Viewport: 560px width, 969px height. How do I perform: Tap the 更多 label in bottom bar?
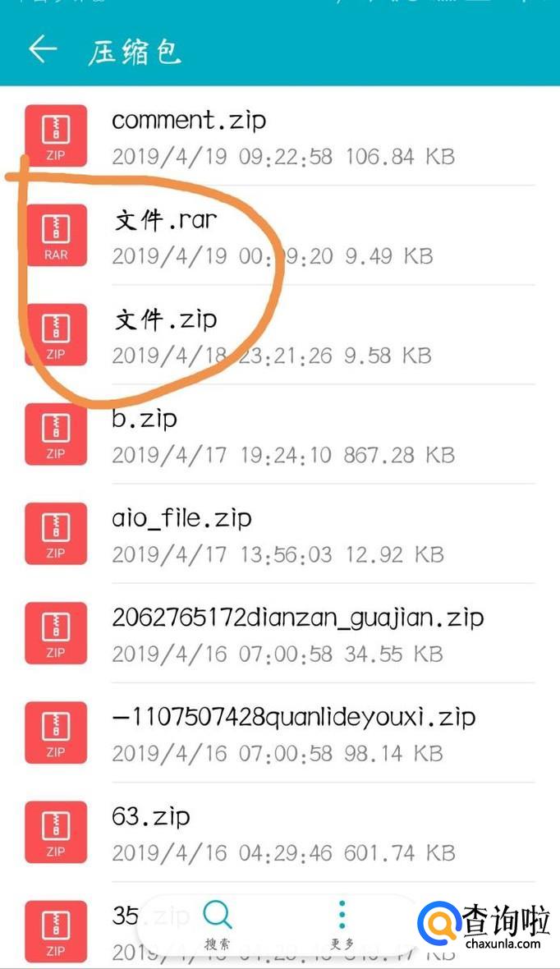[x=342, y=944]
